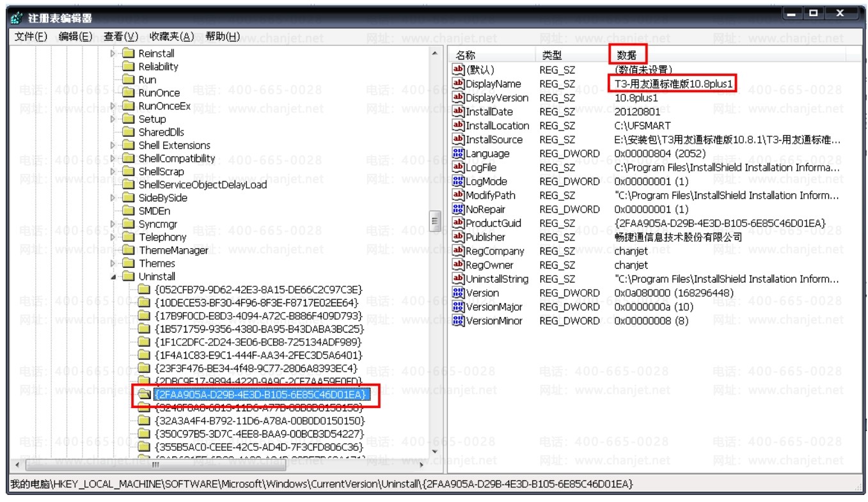Viewport: 868px width, 502px height.
Task: Click the SMDEn folder icon
Action: coord(128,211)
